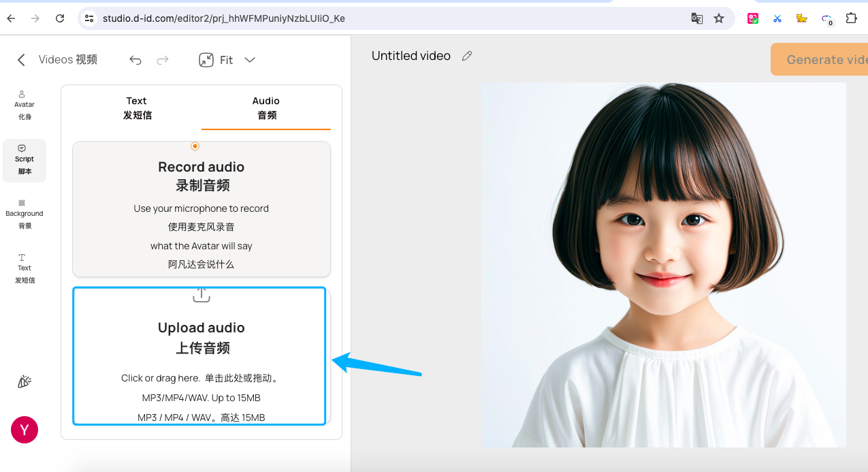868x472 pixels.
Task: Open the Text sidebar panel
Action: click(25, 269)
